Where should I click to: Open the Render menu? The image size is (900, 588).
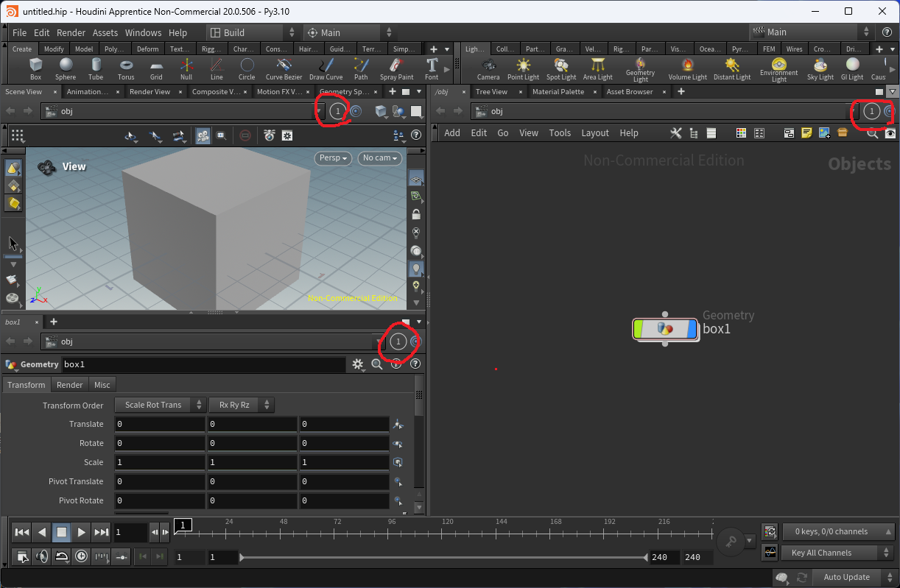coord(71,32)
